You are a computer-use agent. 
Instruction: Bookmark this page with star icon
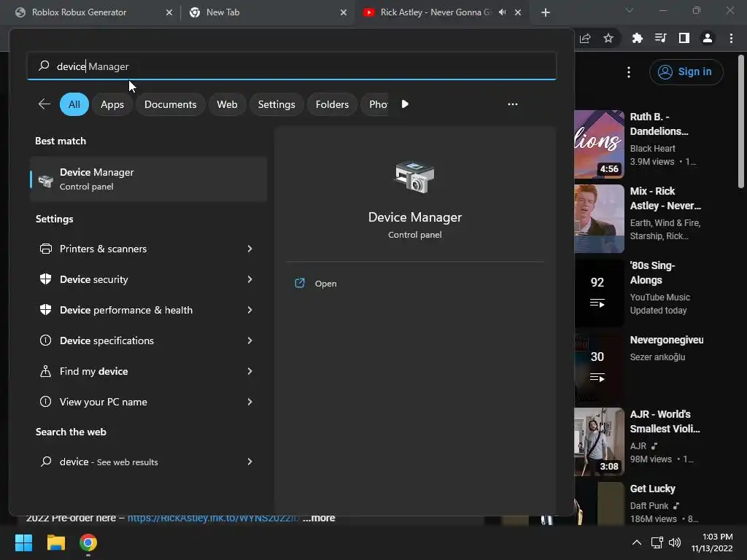pyautogui.click(x=608, y=38)
